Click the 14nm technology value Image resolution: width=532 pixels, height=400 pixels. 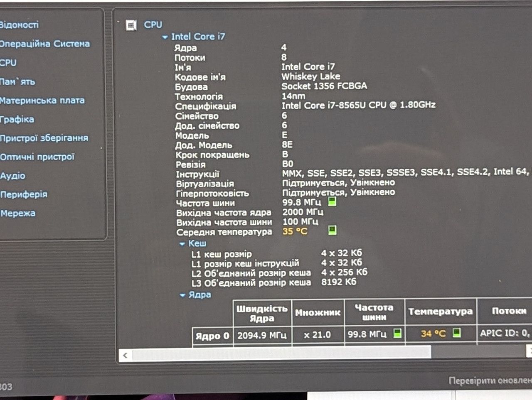[293, 96]
